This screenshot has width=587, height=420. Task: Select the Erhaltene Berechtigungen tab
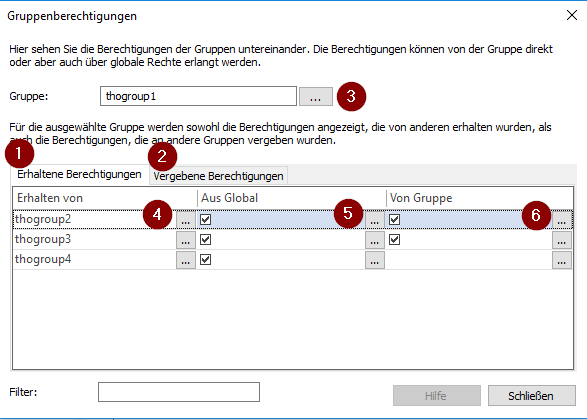click(x=79, y=174)
